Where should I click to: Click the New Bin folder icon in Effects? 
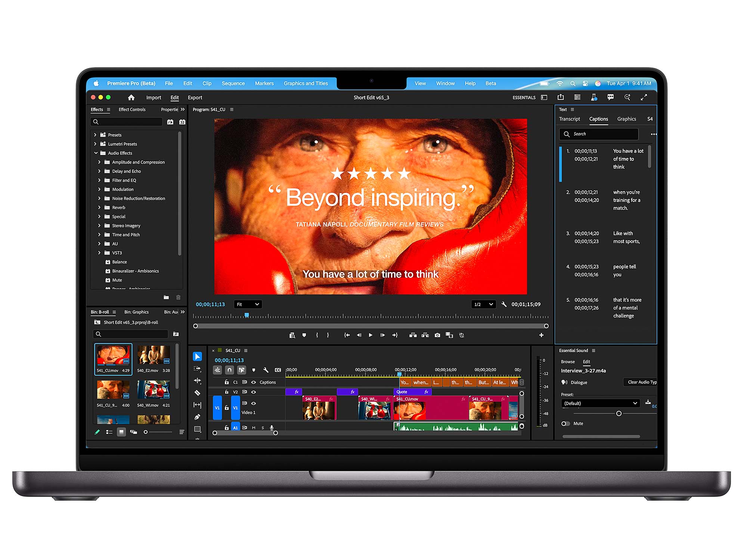tap(166, 297)
